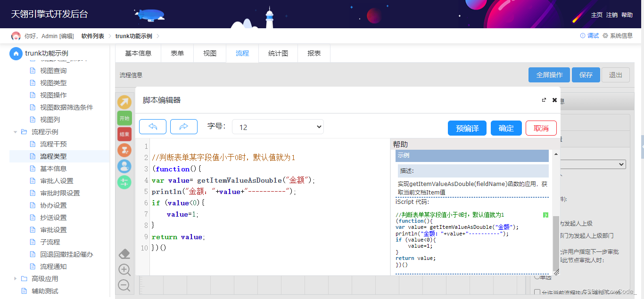Click the 退出 exit button
This screenshot has width=644, height=299.
coord(616,75)
